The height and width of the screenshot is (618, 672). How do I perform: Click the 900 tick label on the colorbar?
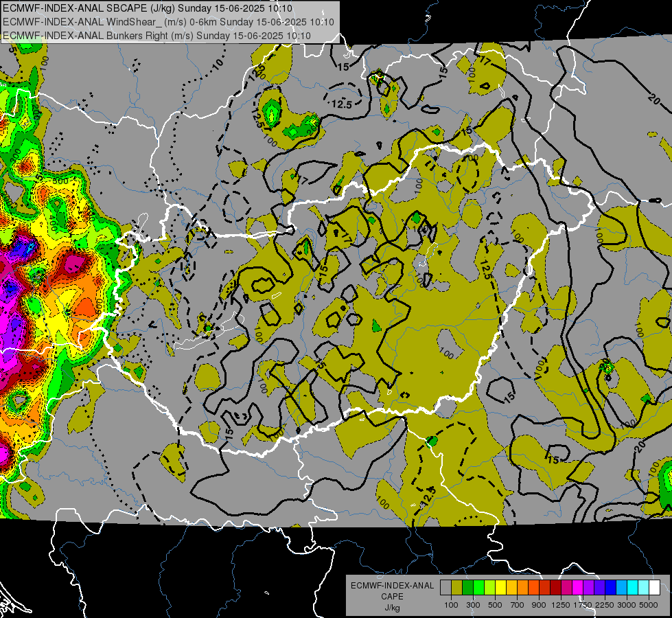pyautogui.click(x=539, y=605)
